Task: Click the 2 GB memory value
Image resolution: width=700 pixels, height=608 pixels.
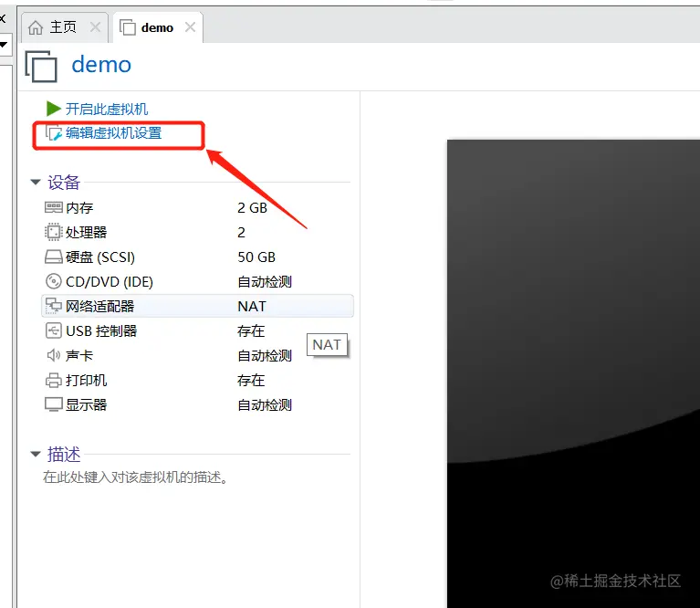Action: (x=252, y=207)
